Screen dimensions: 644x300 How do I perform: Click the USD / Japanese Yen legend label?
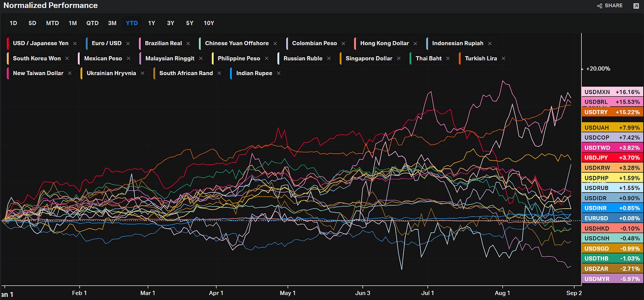pos(41,43)
